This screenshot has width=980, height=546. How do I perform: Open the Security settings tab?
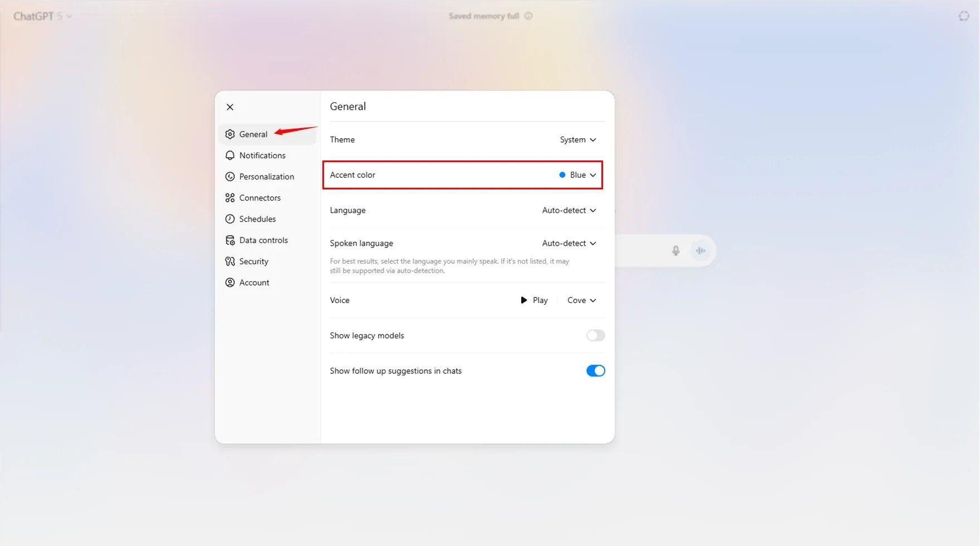pos(268,261)
